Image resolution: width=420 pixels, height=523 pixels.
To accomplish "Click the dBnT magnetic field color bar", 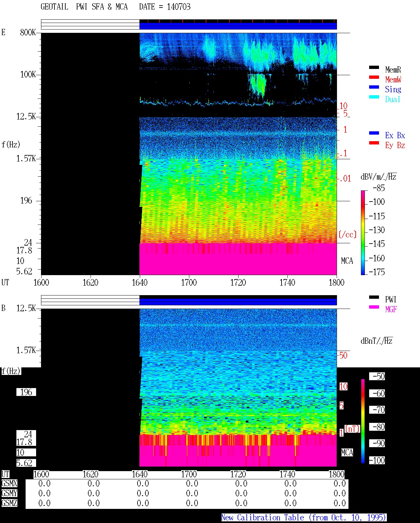I will click(363, 421).
